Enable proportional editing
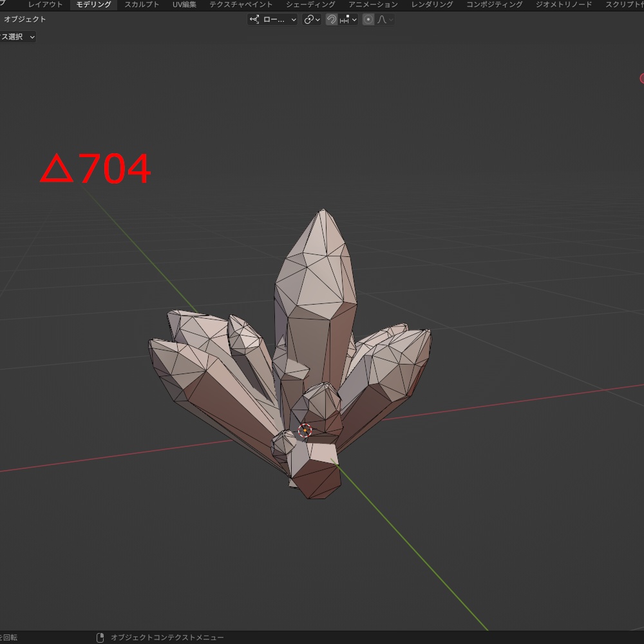644x644 pixels. (x=368, y=19)
